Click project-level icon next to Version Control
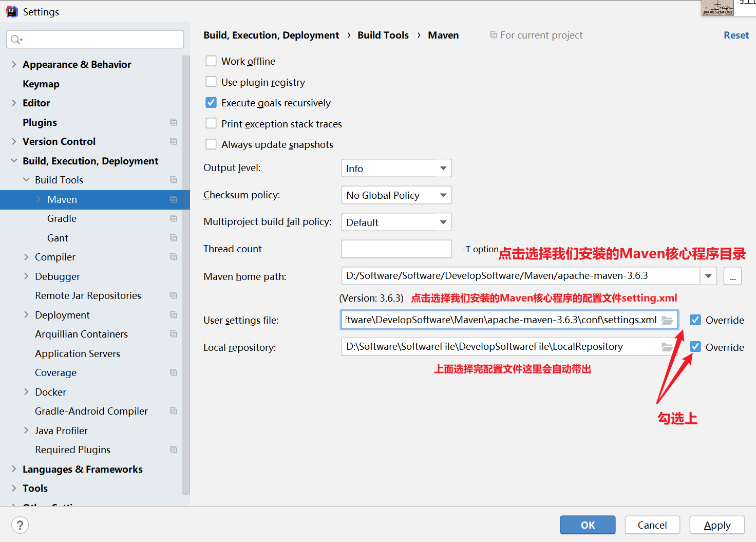 174,141
